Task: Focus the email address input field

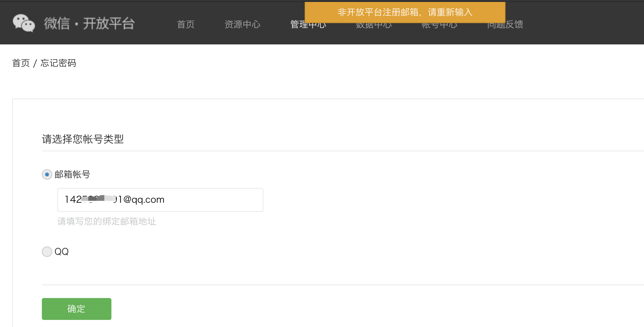Action: 160,200
